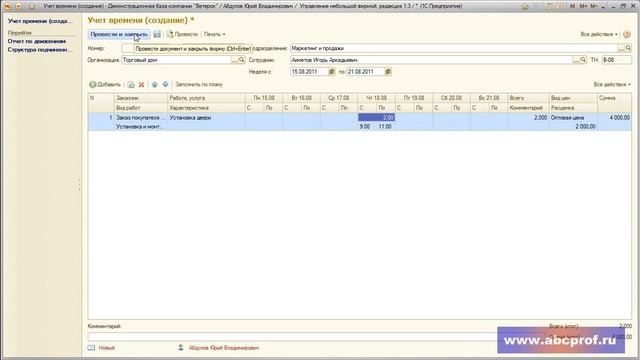Click the magnifier icon in Организация field
This screenshot has width=640, height=360.
pos(242,60)
